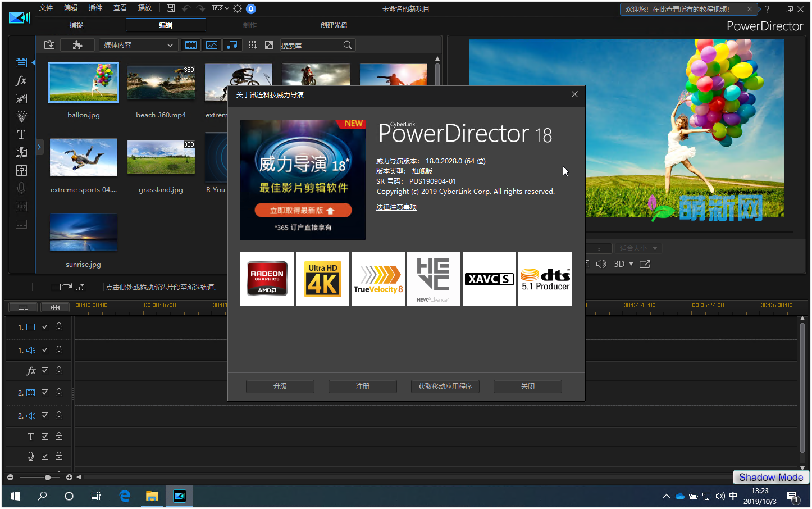The image size is (812, 509).
Task: Open the 查看 menu
Action: tap(120, 8)
